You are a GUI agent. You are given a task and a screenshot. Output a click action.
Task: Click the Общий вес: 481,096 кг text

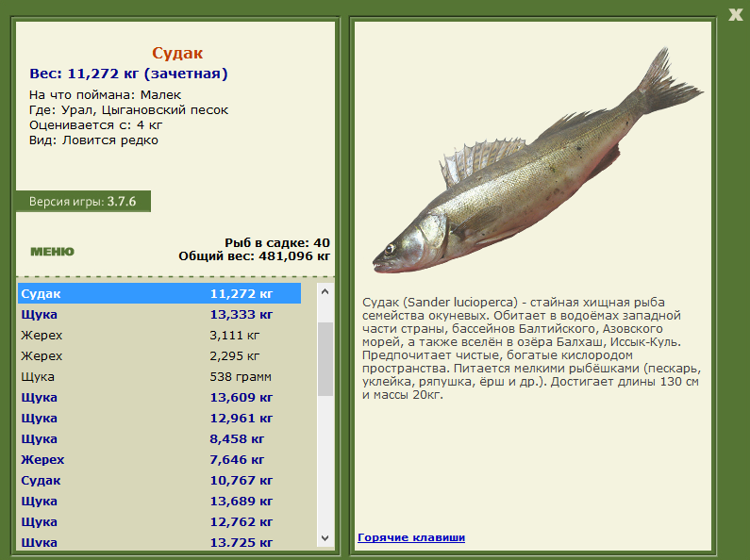click(x=255, y=256)
